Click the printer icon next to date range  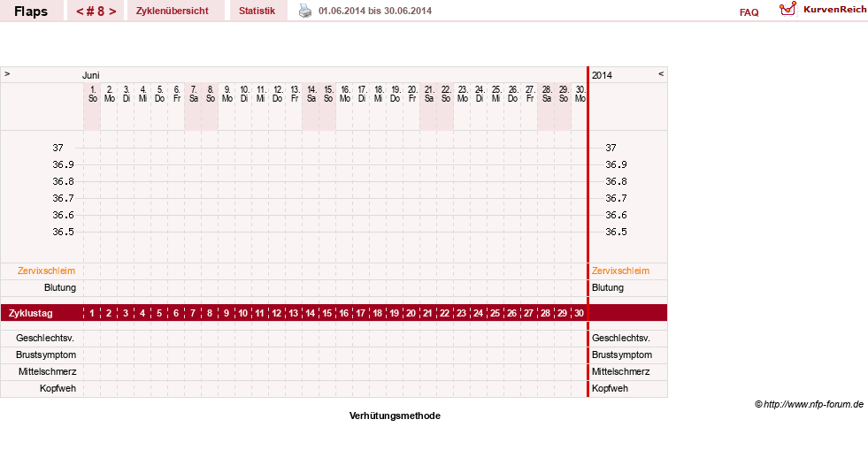coord(305,11)
